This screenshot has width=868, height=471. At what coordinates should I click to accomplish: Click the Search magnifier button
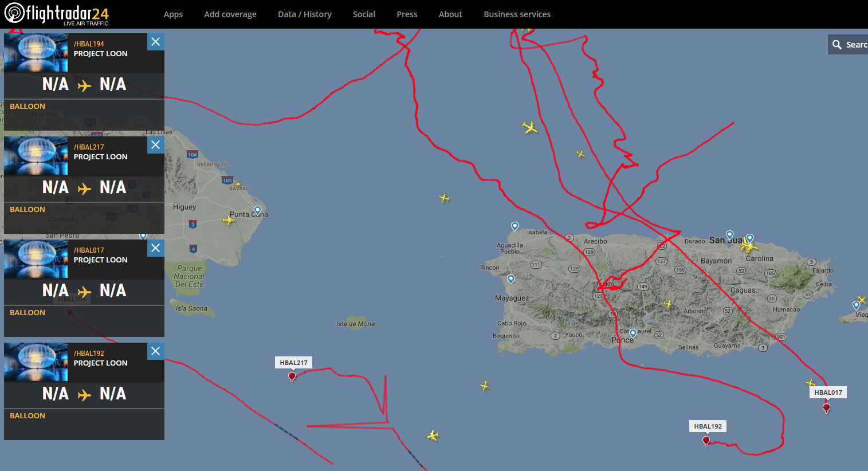(837, 45)
